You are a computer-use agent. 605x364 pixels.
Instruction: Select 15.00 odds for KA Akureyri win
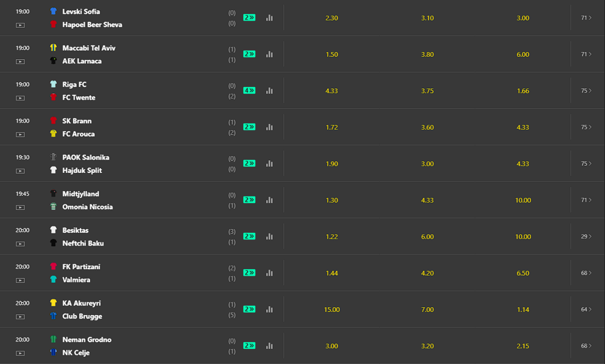point(332,310)
